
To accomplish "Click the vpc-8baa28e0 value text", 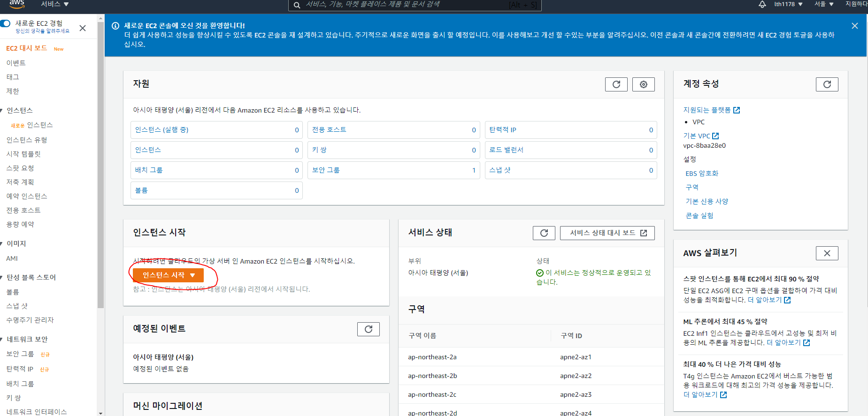I will (704, 145).
